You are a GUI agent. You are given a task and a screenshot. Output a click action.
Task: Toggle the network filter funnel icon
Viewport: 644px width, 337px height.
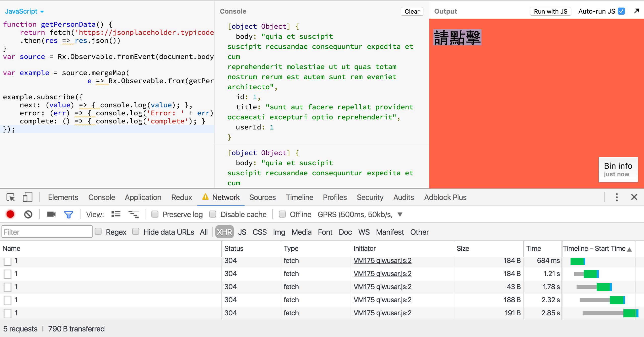click(x=68, y=214)
